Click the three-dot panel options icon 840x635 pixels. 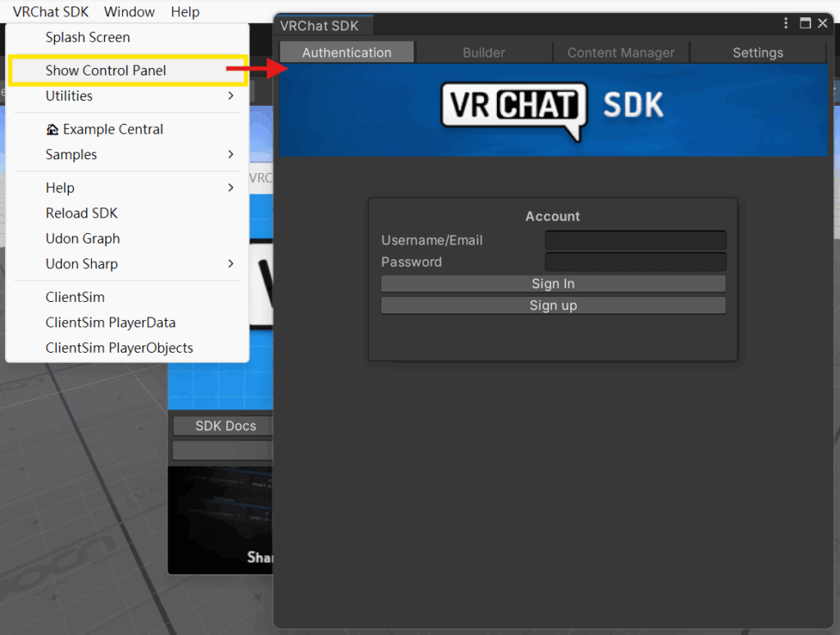point(786,24)
